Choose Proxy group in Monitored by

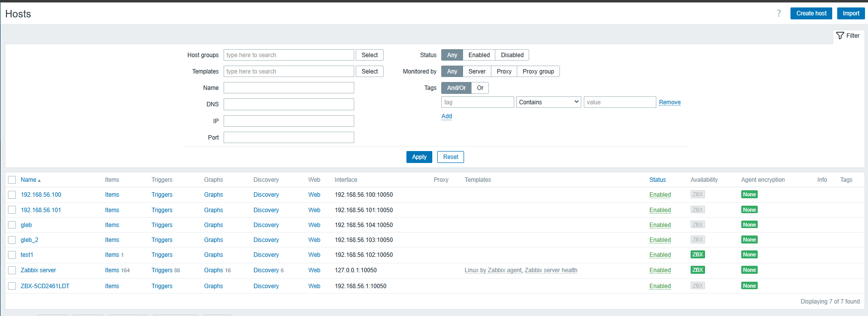tap(538, 72)
